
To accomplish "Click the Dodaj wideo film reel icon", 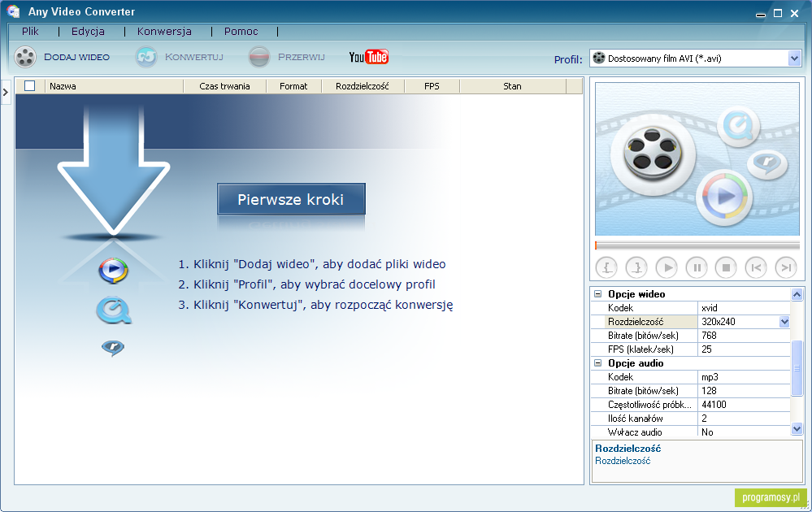I will click(25, 57).
